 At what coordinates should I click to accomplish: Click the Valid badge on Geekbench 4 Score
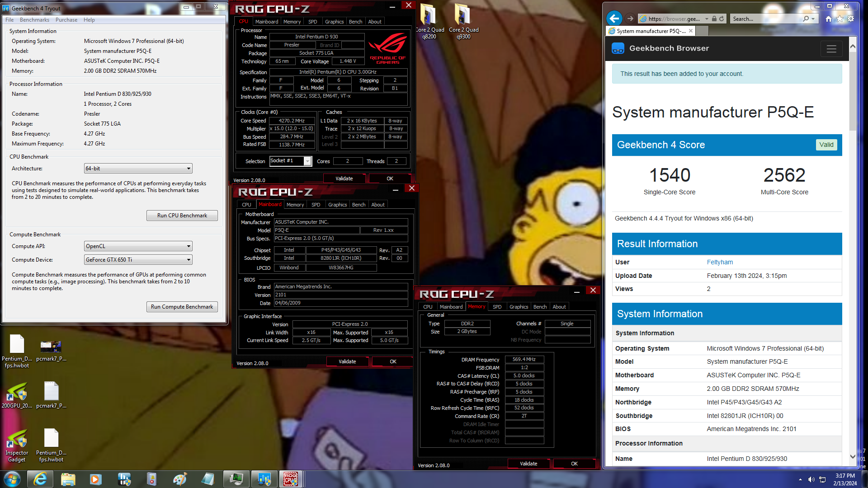826,145
